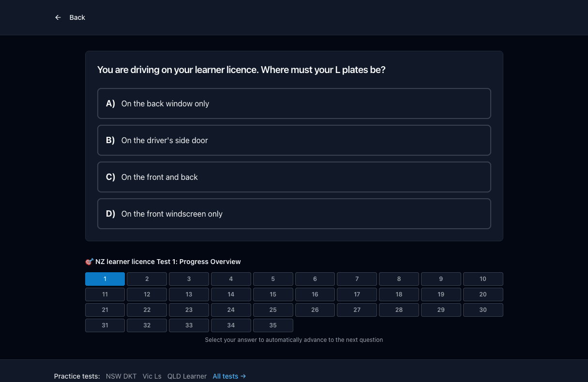Select answer D, front windscreen only
The height and width of the screenshot is (382, 588).
[x=294, y=214]
